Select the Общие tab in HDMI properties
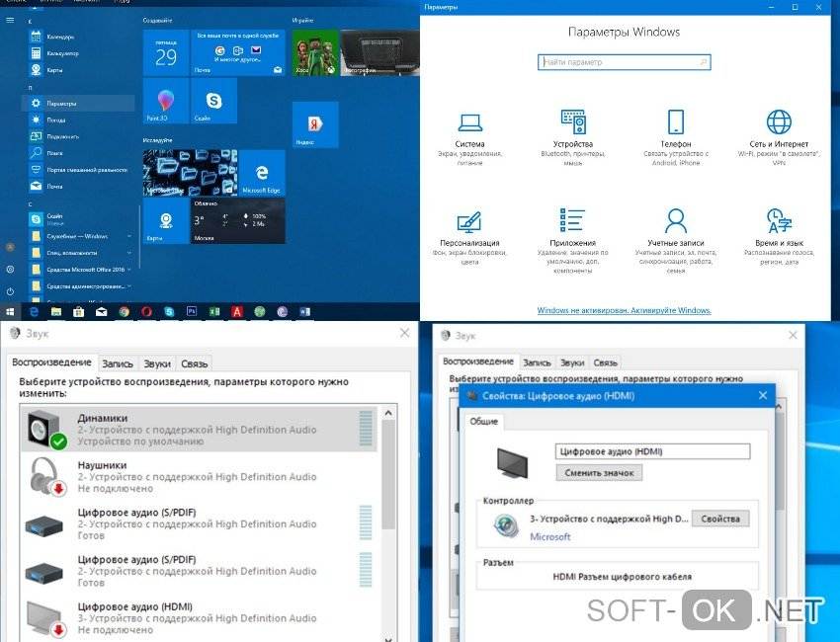Viewport: 840px width, 642px height. pos(483,422)
